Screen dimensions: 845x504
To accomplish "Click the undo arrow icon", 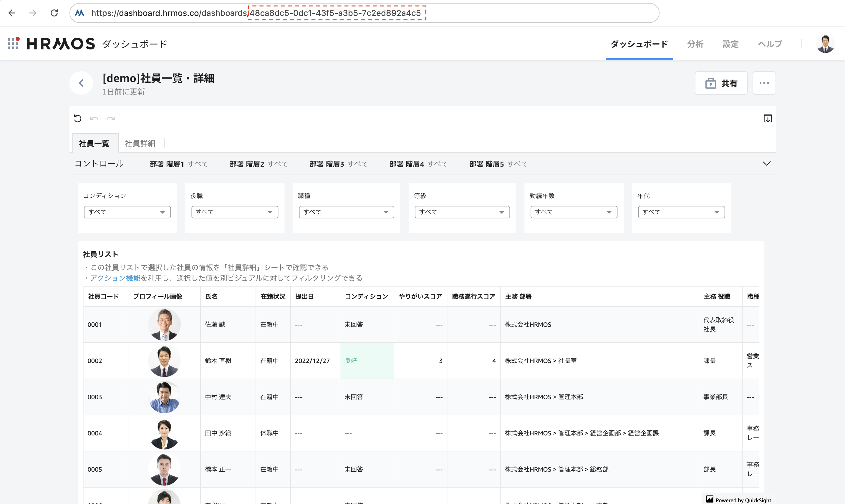I will pos(95,119).
